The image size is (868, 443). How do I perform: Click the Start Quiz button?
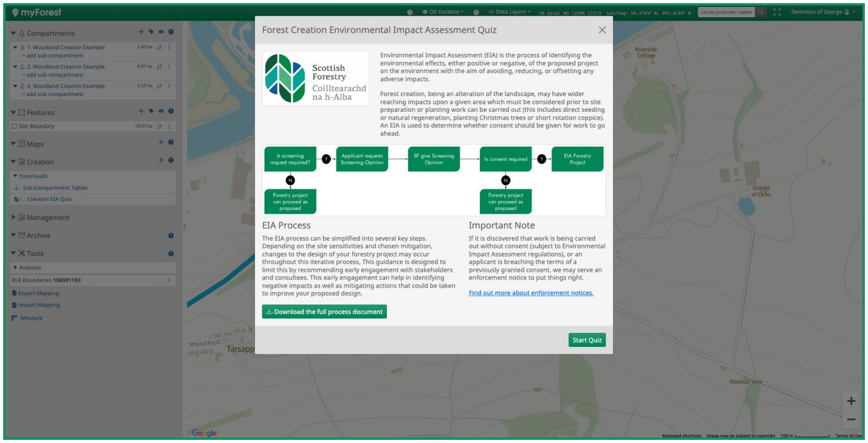point(586,340)
